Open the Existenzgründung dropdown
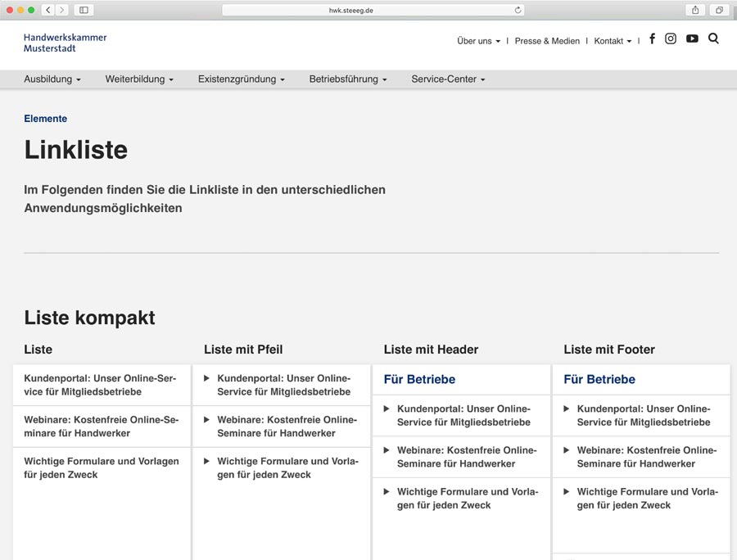Screen dimensions: 737x560 coord(241,79)
